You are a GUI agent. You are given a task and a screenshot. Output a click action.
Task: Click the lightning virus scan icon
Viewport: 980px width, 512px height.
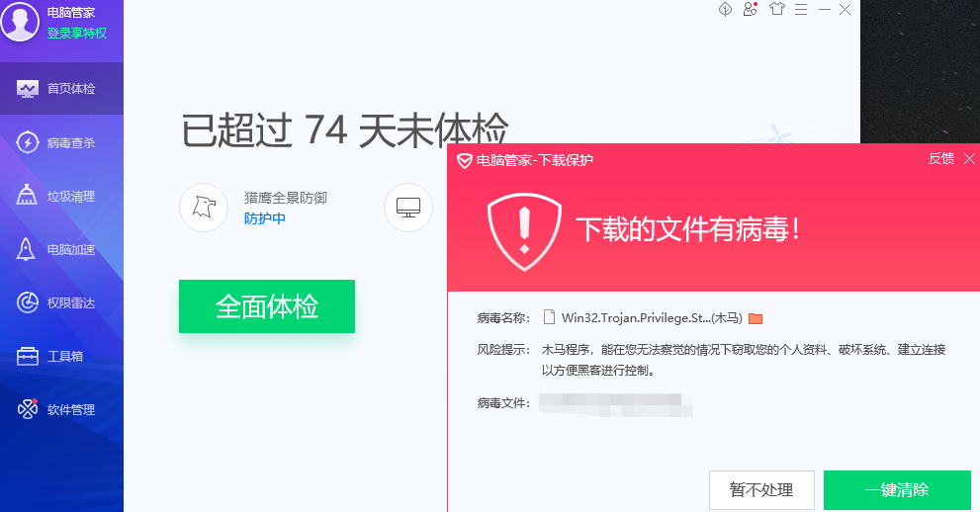pos(27,142)
